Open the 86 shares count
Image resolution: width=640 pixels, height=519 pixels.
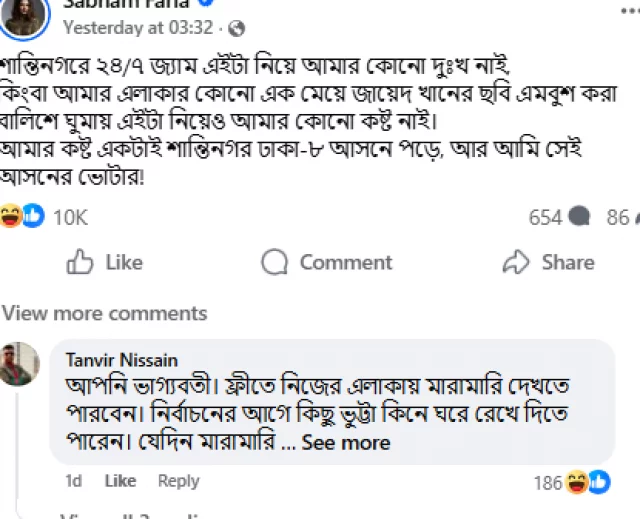click(618, 217)
